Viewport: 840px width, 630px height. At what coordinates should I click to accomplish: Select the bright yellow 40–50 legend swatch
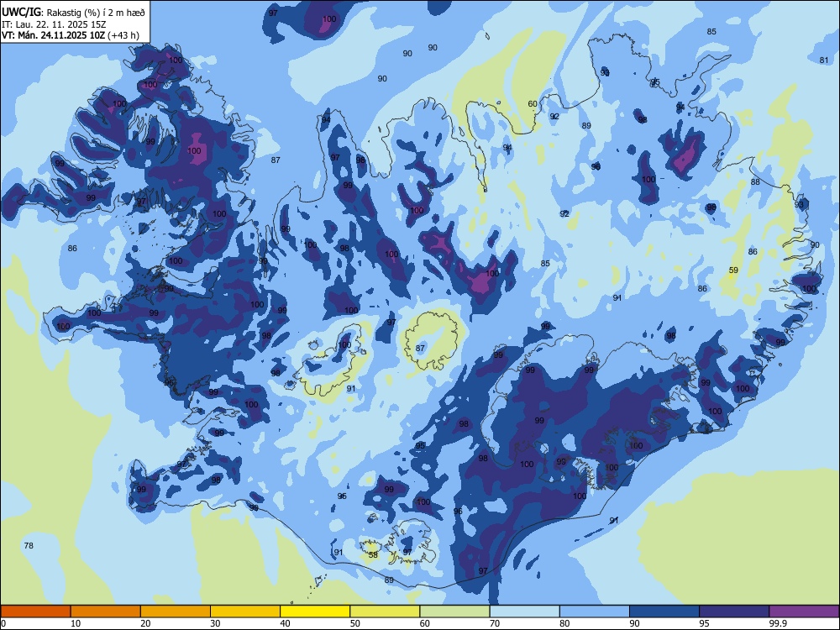point(315,612)
